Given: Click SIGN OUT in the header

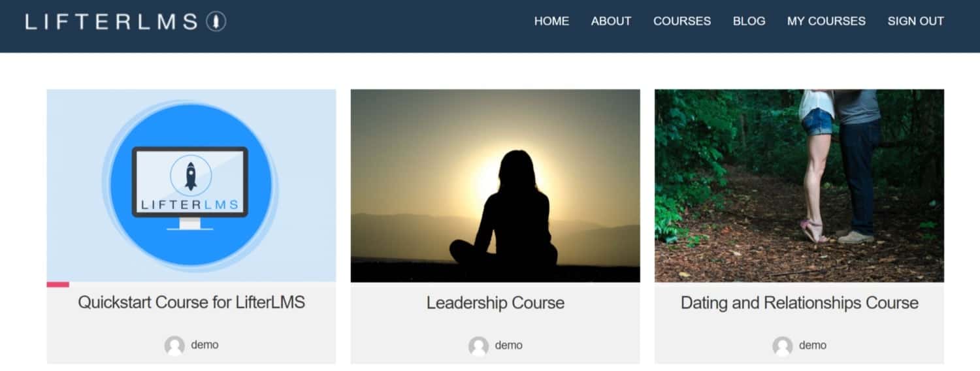Looking at the screenshot, I should click(915, 21).
